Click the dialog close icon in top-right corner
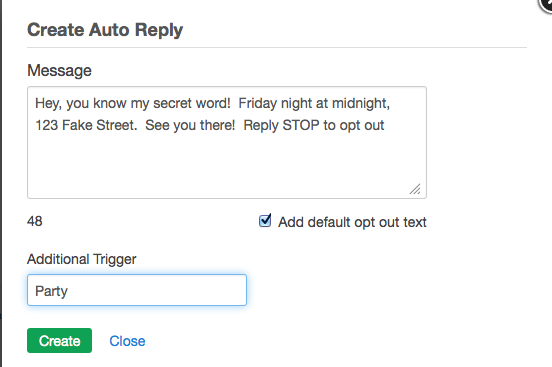Image resolution: width=552 pixels, height=367 pixels. [546, 4]
